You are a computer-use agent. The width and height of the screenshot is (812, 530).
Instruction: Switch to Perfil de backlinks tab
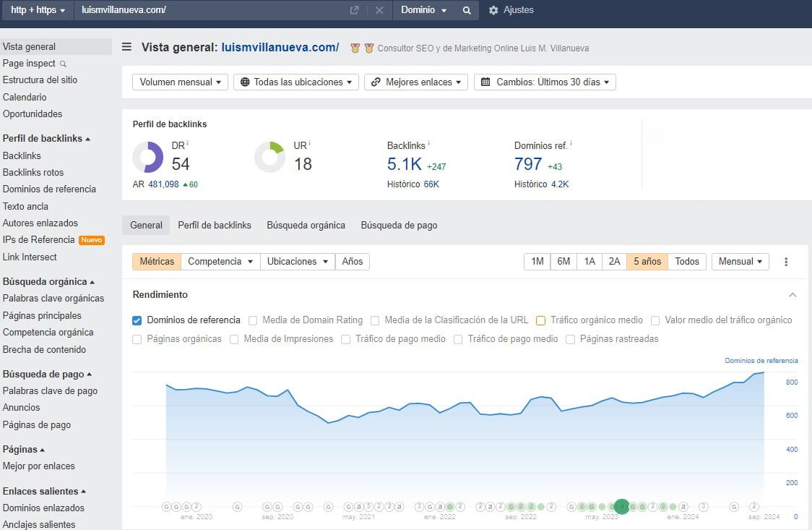215,226
